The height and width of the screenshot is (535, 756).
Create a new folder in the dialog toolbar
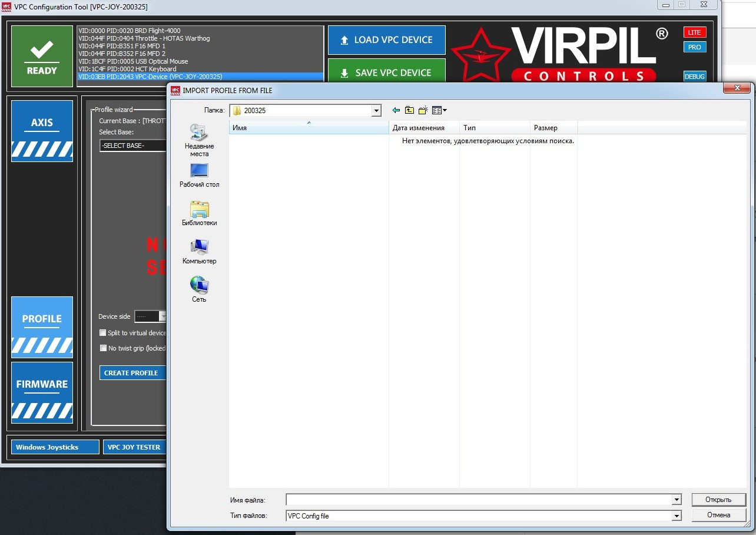point(423,110)
